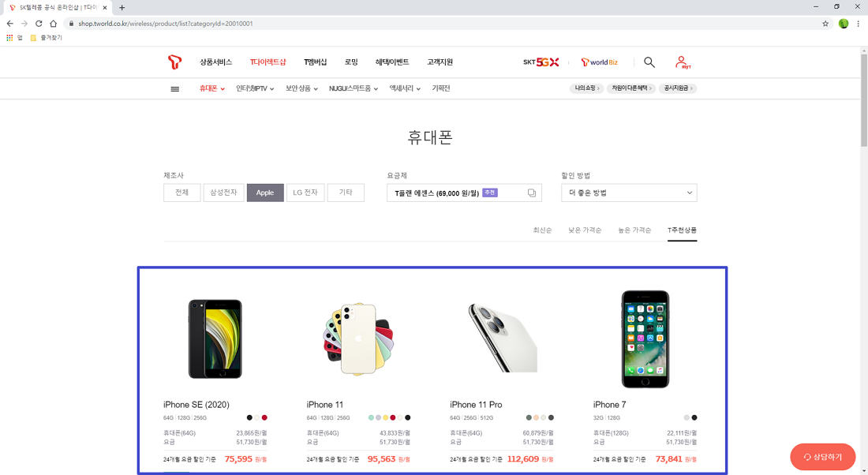The image size is (868, 475).
Task: Click the iPhone 11 Pro product title
Action: click(476, 405)
